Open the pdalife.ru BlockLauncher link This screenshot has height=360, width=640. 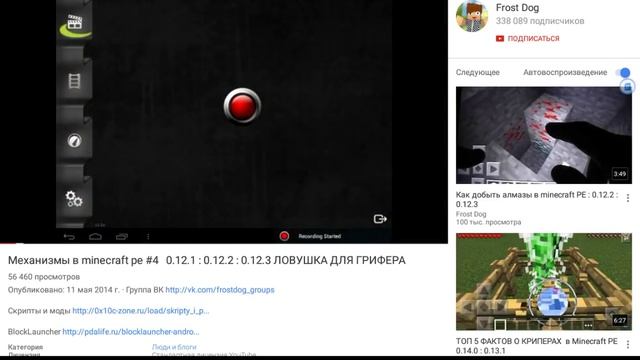click(x=131, y=331)
